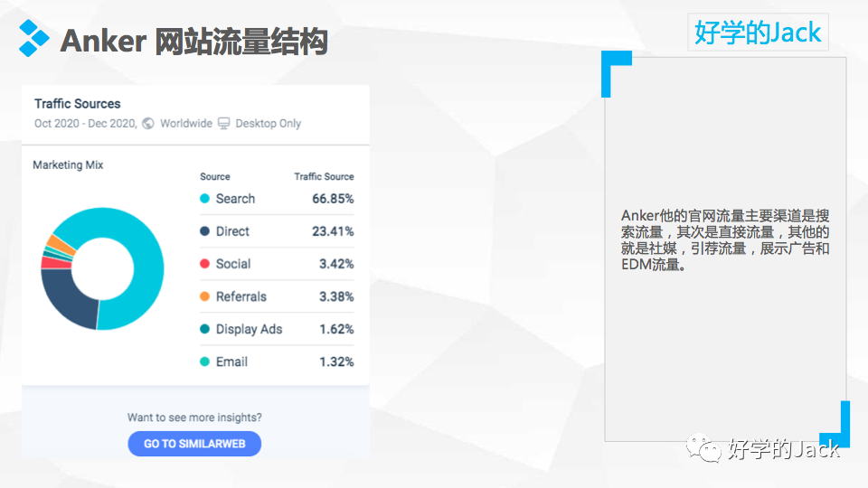This screenshot has width=868, height=488.
Task: Click the 3.42% value
Action: point(336,264)
